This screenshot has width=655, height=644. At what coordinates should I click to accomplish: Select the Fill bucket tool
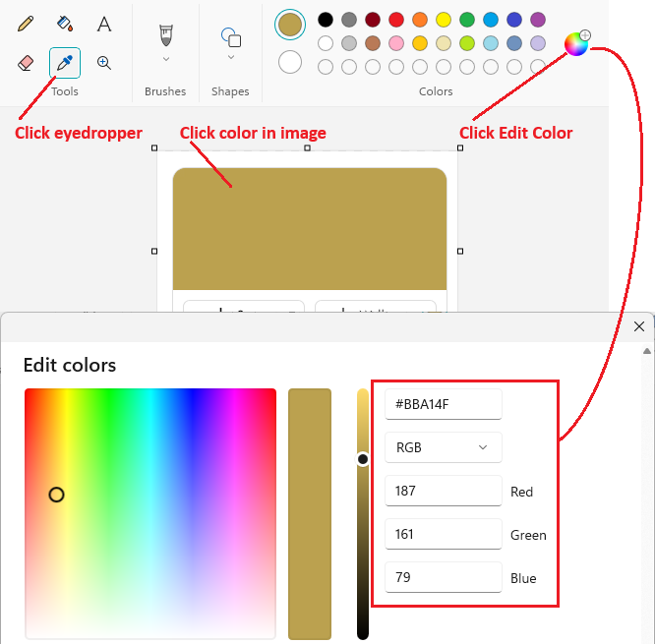65,24
